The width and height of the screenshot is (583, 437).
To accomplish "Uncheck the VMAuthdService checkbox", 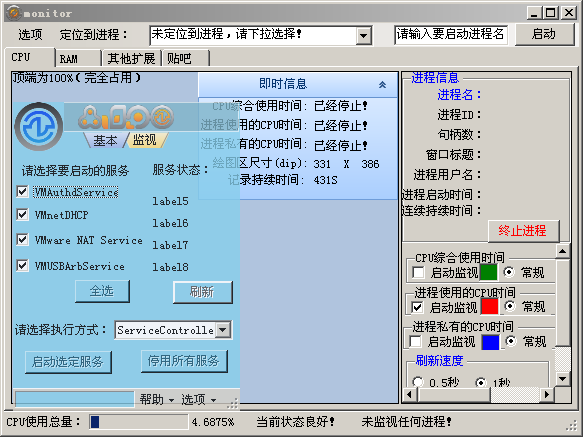I will 22,192.
